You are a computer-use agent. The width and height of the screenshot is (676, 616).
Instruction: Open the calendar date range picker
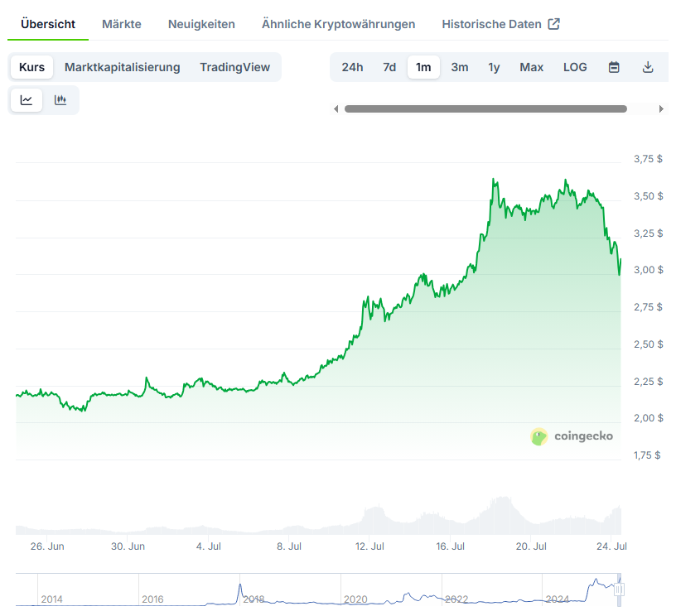point(614,67)
